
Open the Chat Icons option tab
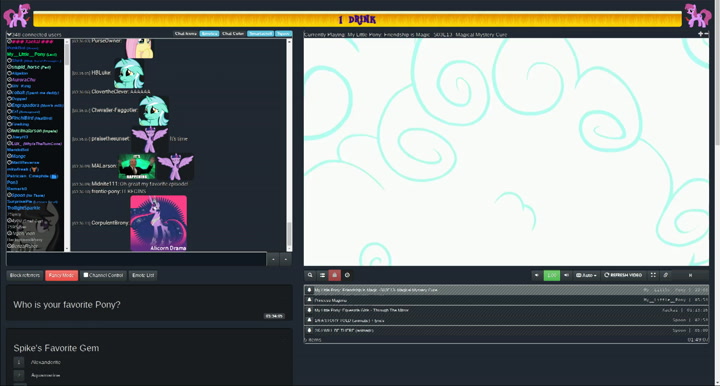point(186,34)
